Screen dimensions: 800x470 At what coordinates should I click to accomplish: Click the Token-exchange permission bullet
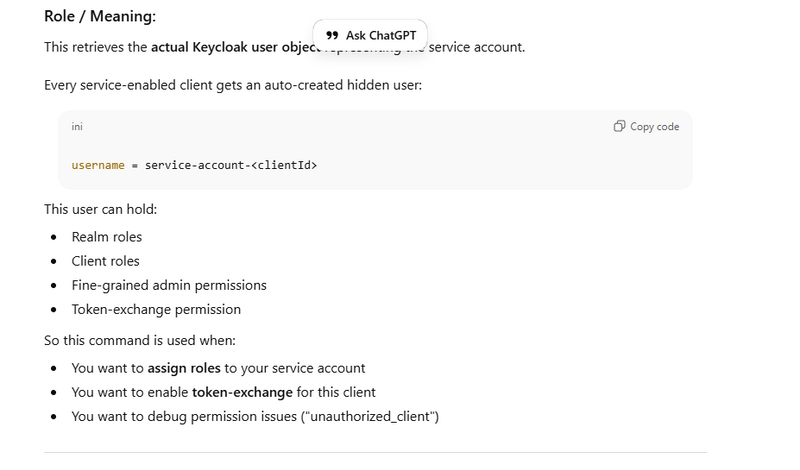156,309
